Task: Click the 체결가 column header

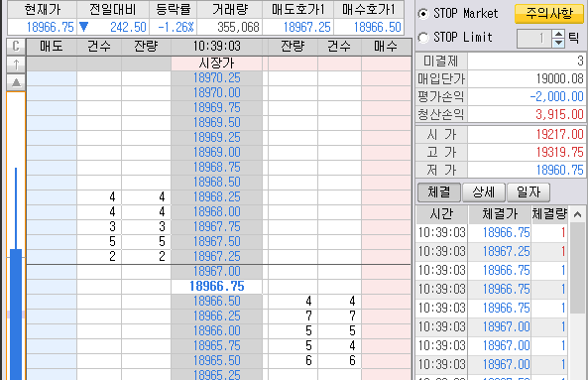Action: (x=500, y=214)
